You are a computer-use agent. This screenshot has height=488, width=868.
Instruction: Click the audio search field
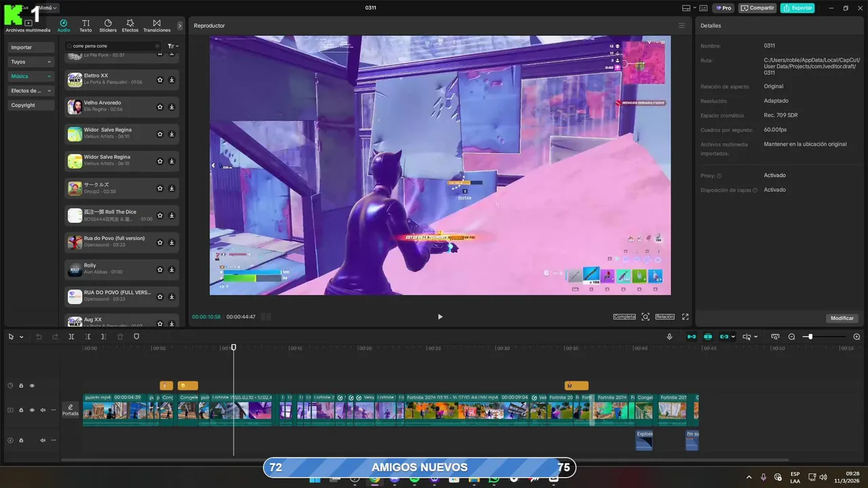(112, 46)
